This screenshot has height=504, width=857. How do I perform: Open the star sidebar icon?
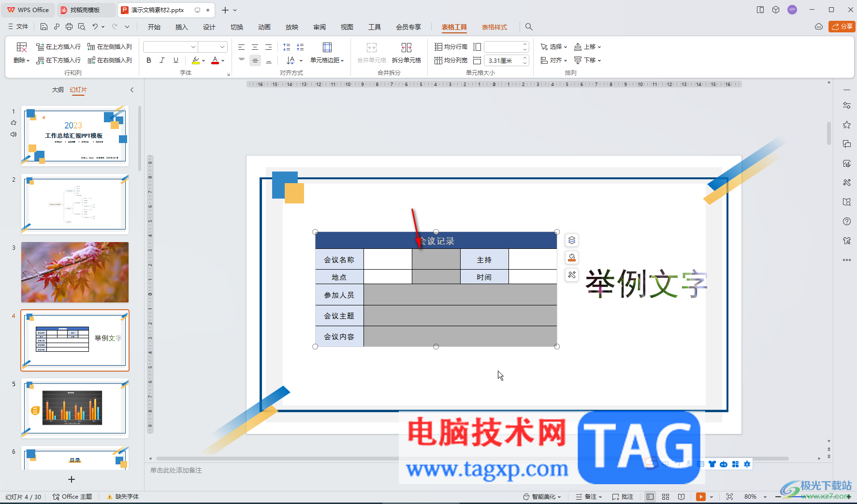pyautogui.click(x=847, y=125)
